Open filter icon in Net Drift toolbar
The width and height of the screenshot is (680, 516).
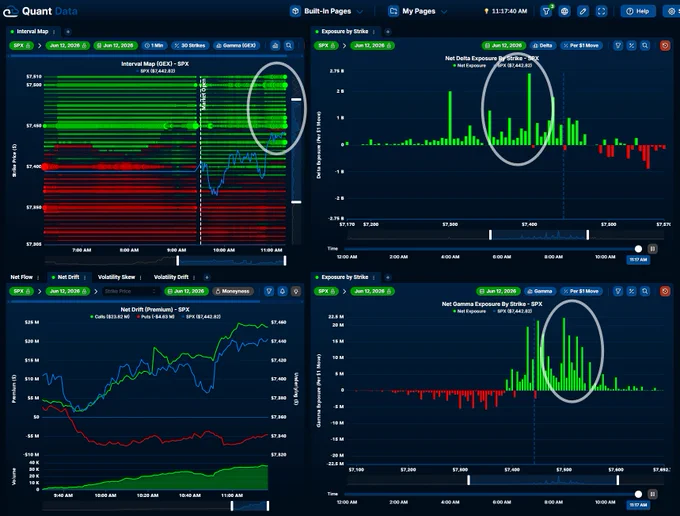click(x=269, y=291)
